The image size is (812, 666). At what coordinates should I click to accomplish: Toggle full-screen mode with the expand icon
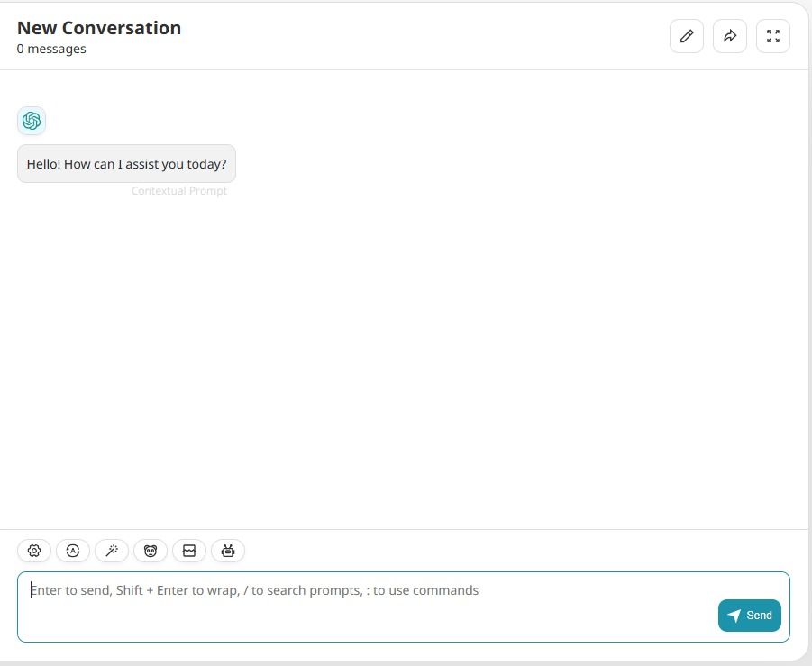(x=772, y=36)
